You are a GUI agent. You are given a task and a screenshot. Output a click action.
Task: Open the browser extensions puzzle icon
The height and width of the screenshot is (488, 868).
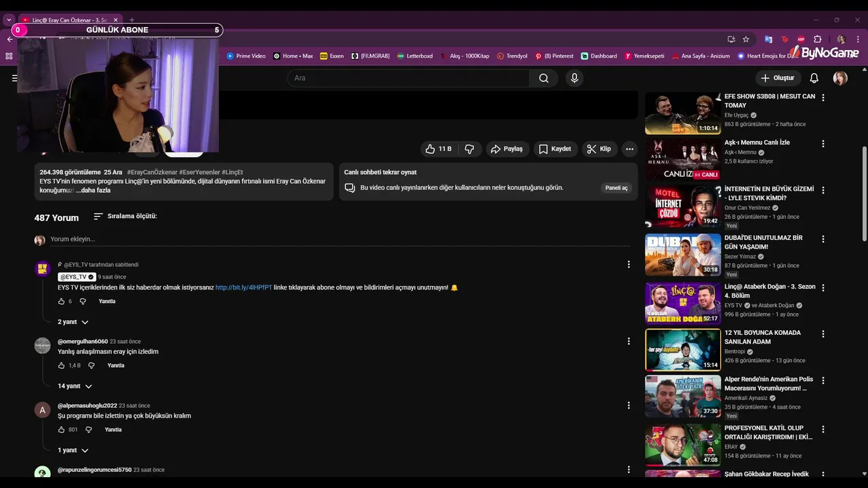tap(817, 39)
